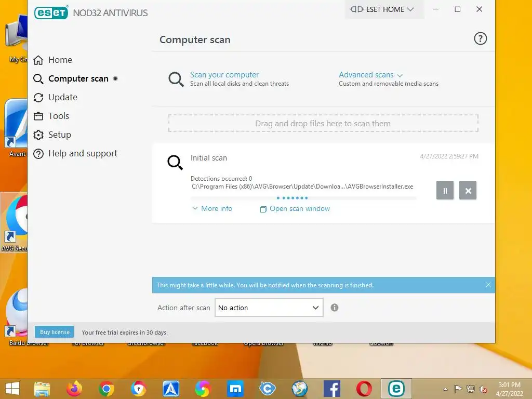Click magnifier icon beside Scan your computer
Screen dimensions: 532x399
tap(176, 79)
